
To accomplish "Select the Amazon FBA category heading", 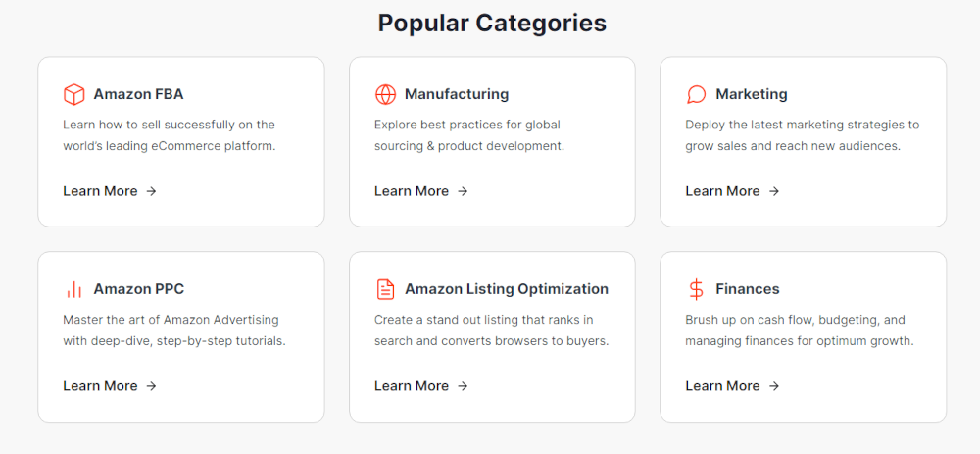I will coord(139,94).
